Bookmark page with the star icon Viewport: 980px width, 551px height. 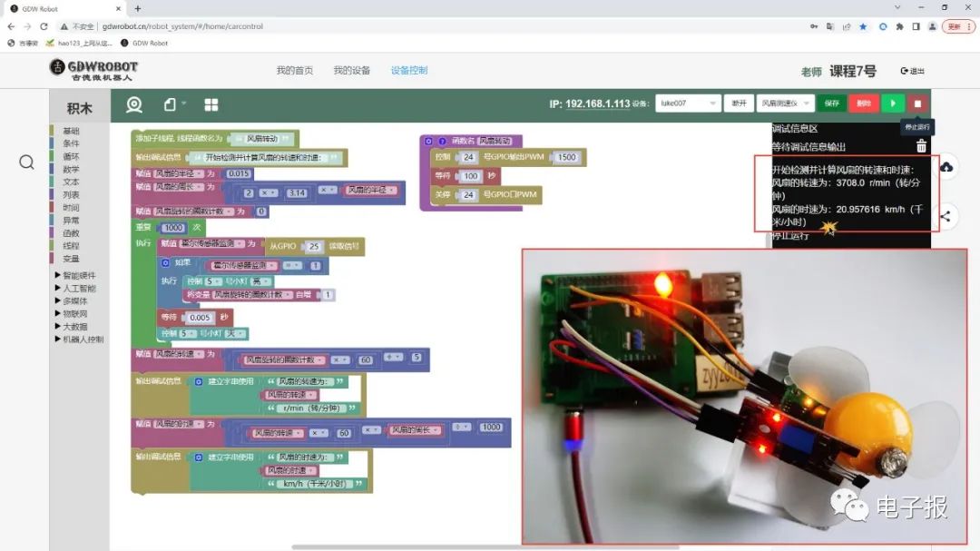(x=863, y=26)
